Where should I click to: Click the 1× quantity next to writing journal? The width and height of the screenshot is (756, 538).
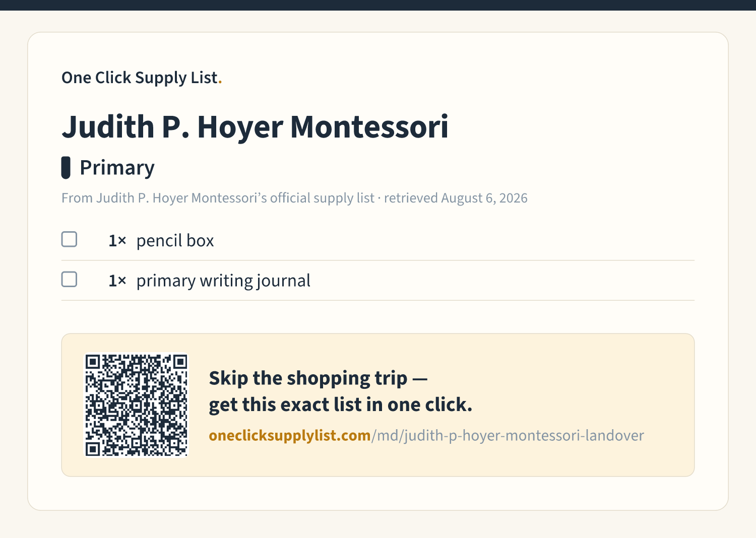pos(117,281)
